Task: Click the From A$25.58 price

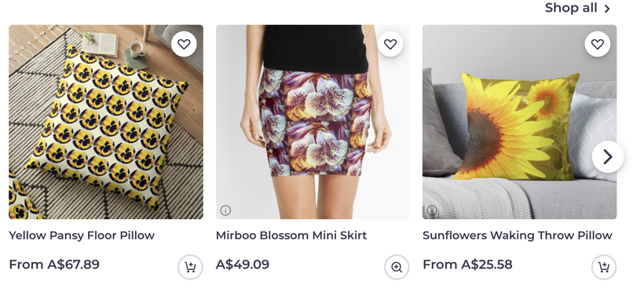Action: 467,264
